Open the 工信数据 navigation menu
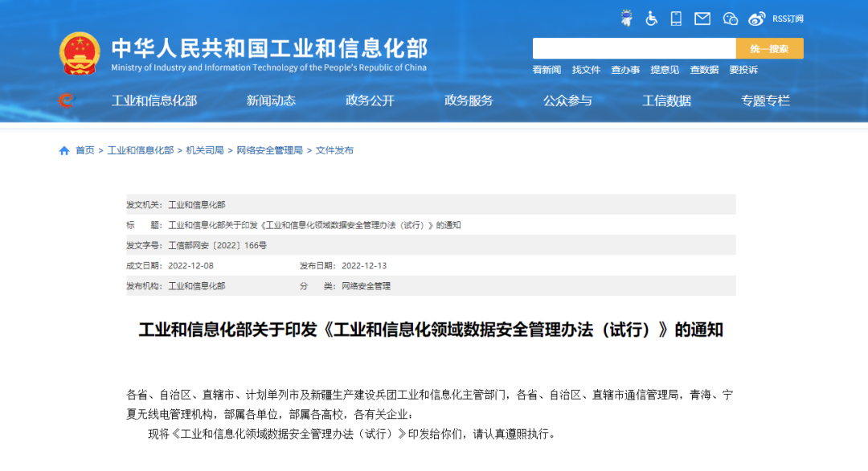Viewport: 868px width, 471px height. point(666,100)
